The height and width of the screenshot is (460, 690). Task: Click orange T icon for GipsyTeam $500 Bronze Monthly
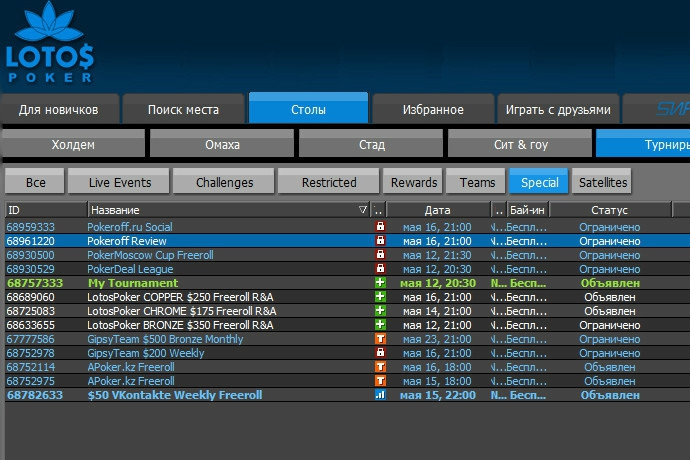(x=380, y=339)
